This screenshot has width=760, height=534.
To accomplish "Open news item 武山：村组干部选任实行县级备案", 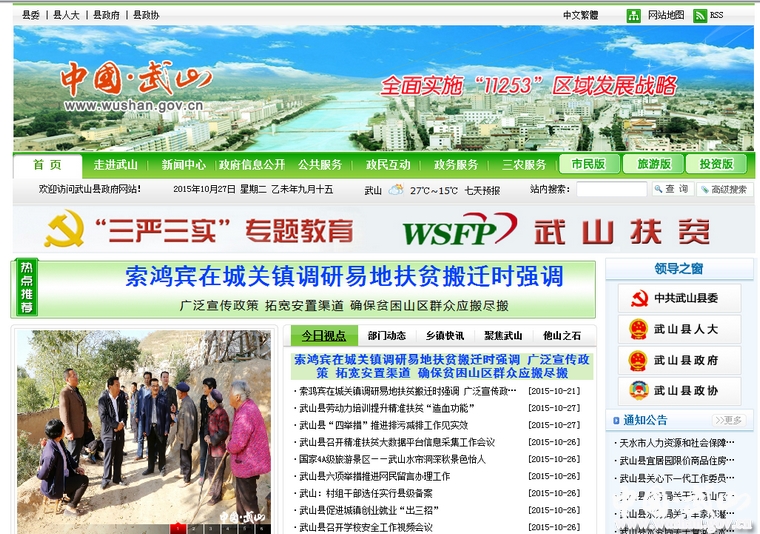I will point(366,493).
